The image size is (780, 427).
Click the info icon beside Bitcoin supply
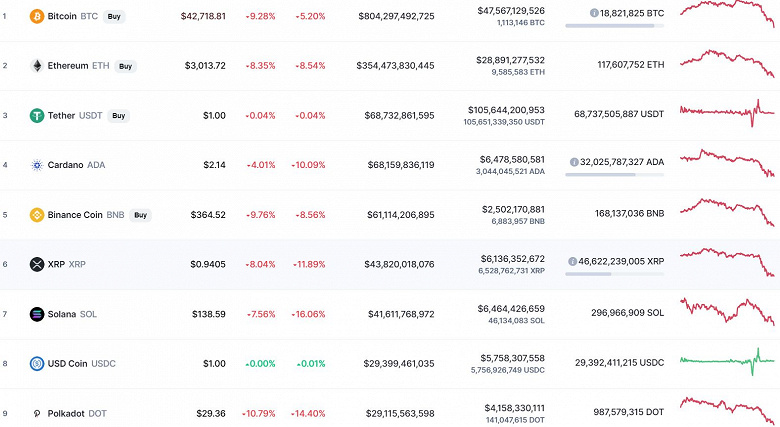(x=594, y=13)
